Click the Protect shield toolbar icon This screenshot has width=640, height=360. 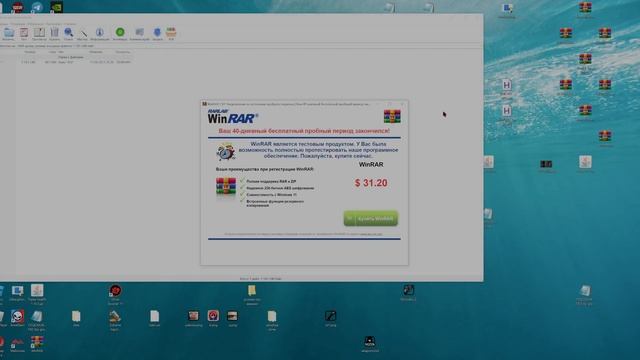158,33
